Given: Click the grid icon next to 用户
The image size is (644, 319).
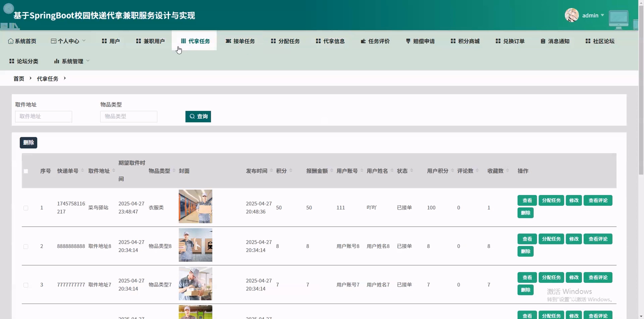Looking at the screenshot, I should [x=104, y=41].
